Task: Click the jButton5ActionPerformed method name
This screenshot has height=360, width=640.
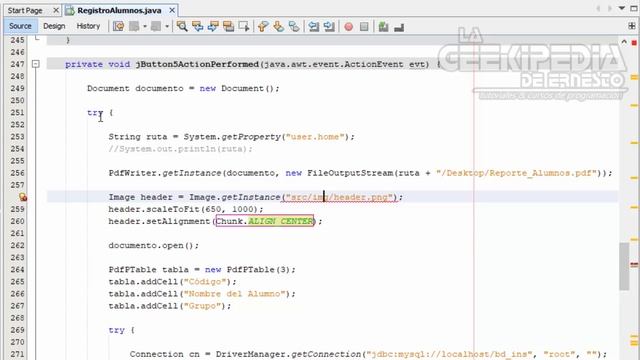Action: click(x=197, y=64)
